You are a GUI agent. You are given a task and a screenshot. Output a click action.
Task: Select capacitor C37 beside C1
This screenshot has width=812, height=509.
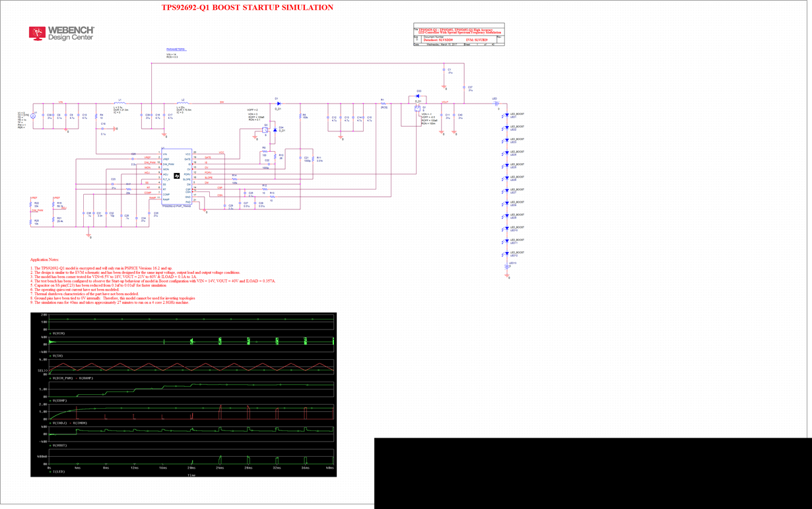pos(465,88)
